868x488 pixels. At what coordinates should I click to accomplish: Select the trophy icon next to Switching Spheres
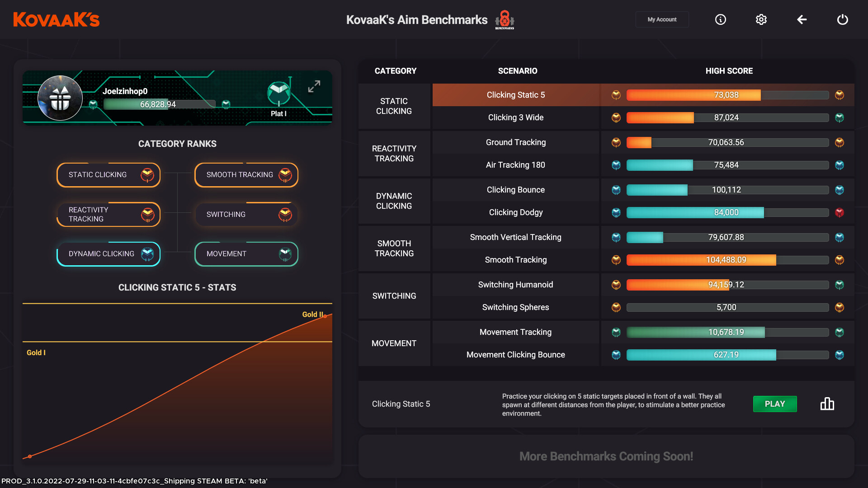[616, 307]
